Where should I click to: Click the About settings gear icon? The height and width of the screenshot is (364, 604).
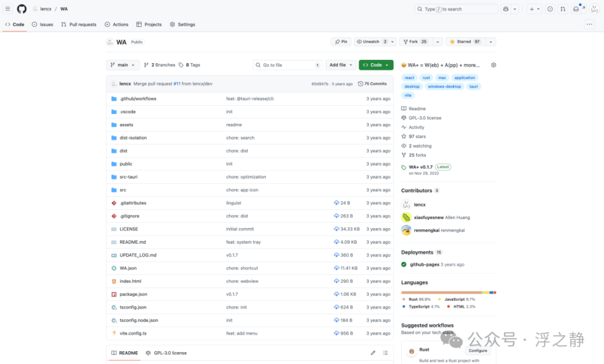(493, 65)
